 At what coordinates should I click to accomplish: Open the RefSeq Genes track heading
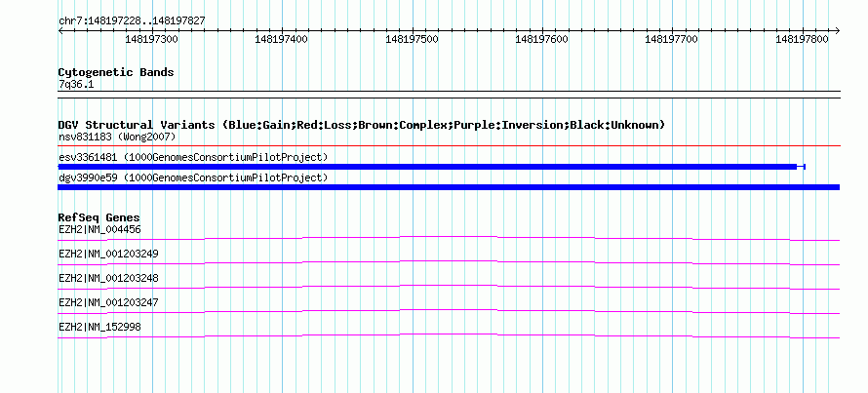coord(99,217)
